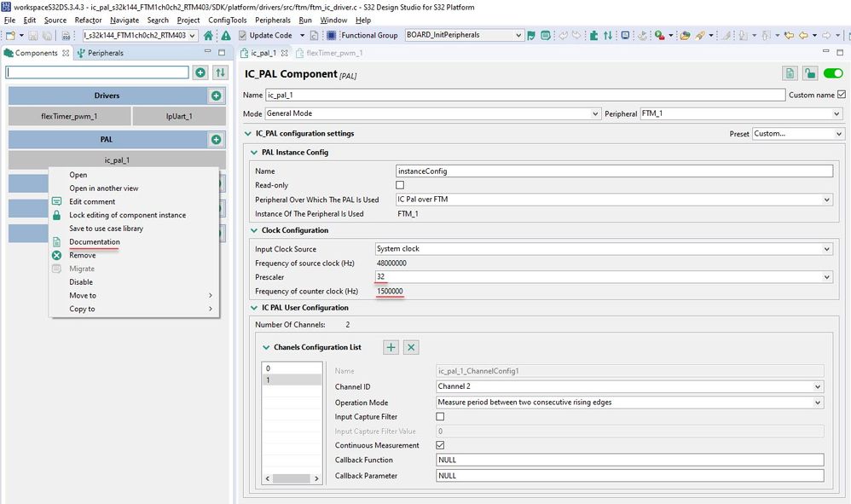Minimize the Components view panel
This screenshot has width=851, height=504.
[x=207, y=51]
